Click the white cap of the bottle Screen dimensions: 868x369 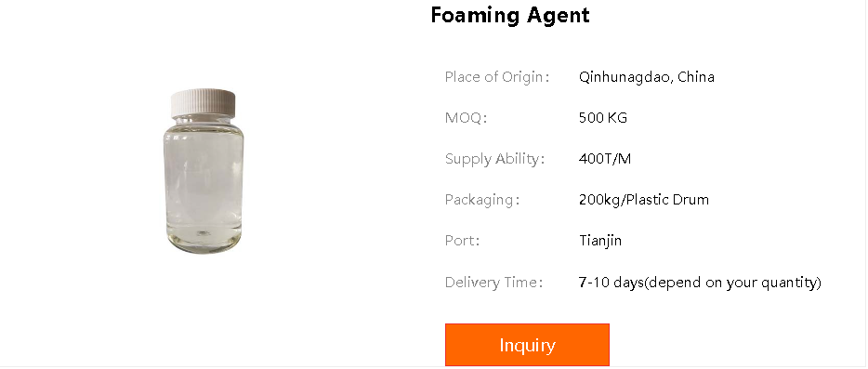tap(204, 102)
